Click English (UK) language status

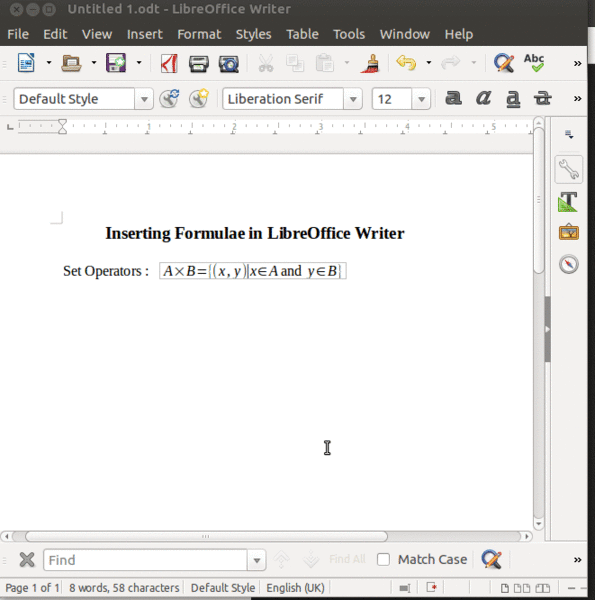[295, 587]
